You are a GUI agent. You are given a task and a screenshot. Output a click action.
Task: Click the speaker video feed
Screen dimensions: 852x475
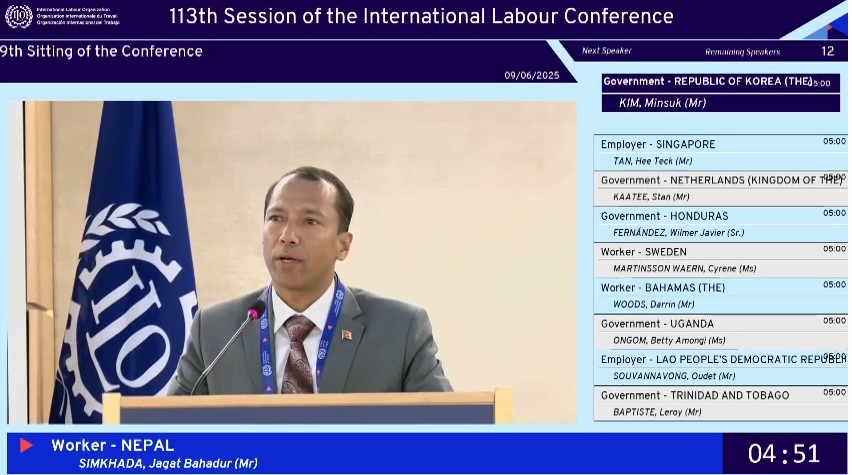[292, 262]
